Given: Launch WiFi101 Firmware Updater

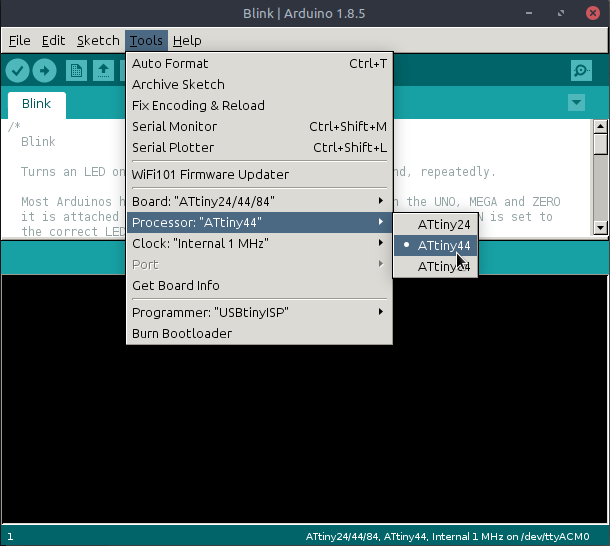Looking at the screenshot, I should (259, 174).
